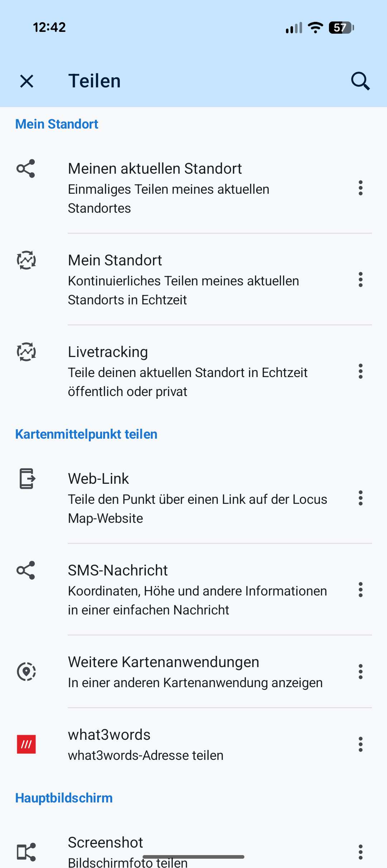Tap the realtime icon beside Mein Standort
387x868 pixels.
(x=26, y=260)
